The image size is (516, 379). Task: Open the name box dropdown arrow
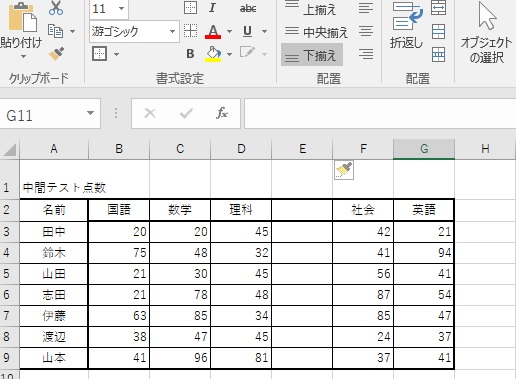point(90,113)
